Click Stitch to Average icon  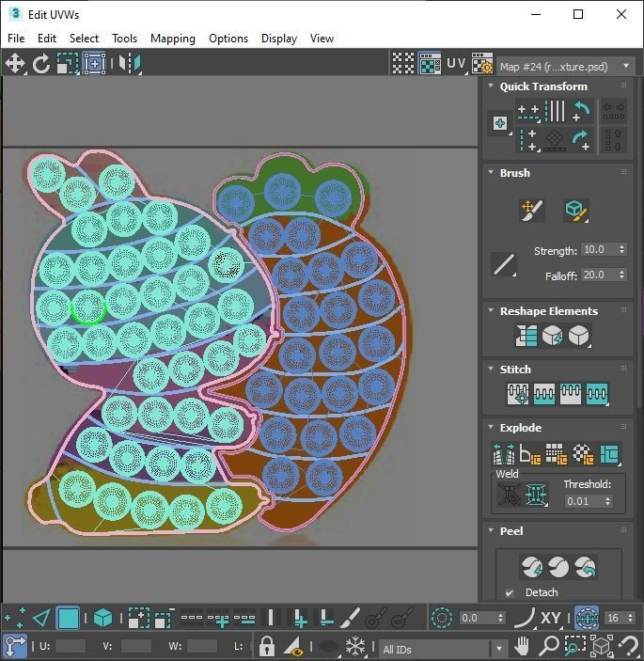(x=544, y=394)
